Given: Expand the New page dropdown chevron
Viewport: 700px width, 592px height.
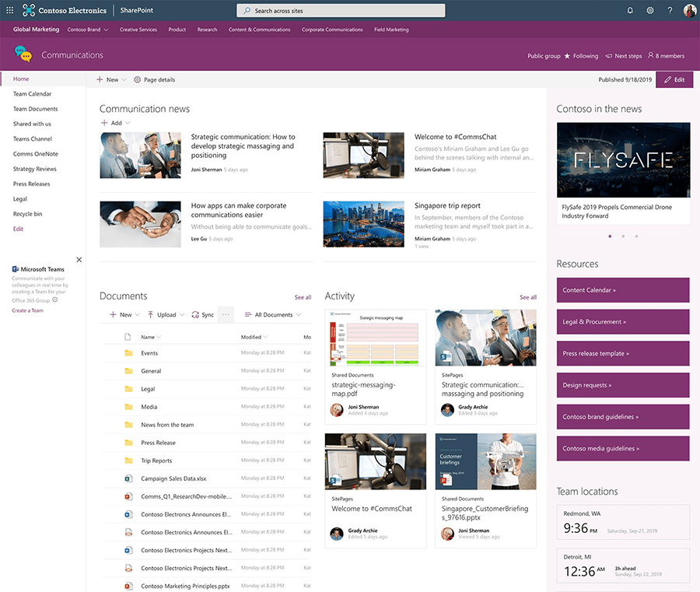Looking at the screenshot, I should point(124,79).
